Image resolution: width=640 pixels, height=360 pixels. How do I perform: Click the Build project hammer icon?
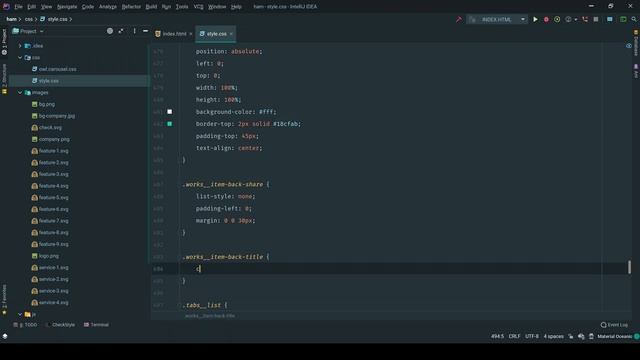pyautogui.click(x=459, y=19)
